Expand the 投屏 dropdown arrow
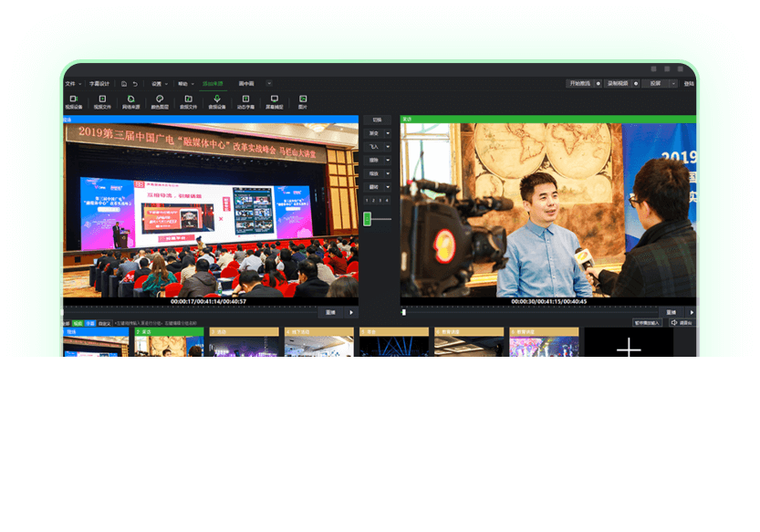760x532 pixels. pos(673,83)
